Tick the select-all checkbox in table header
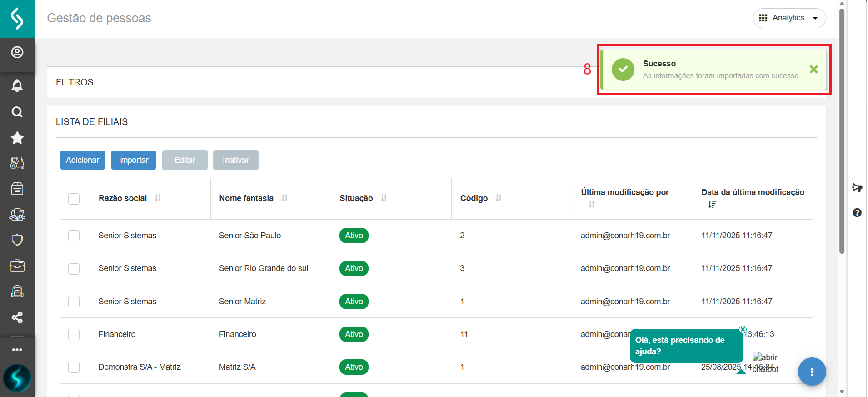Image resolution: width=868 pixels, height=397 pixels. (x=74, y=199)
